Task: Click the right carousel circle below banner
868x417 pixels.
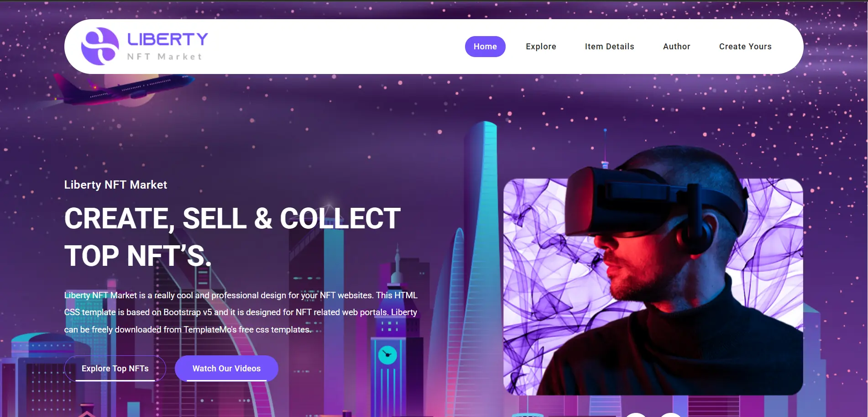Action: pyautogui.click(x=670, y=415)
